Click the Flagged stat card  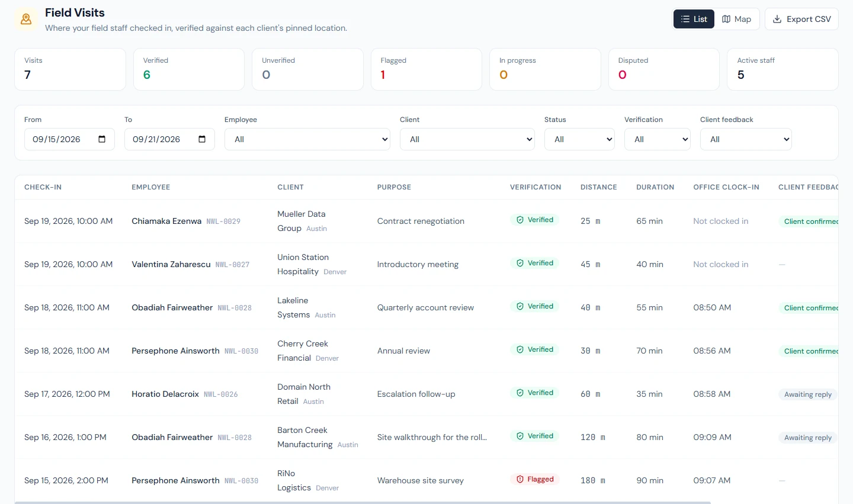pos(426,69)
